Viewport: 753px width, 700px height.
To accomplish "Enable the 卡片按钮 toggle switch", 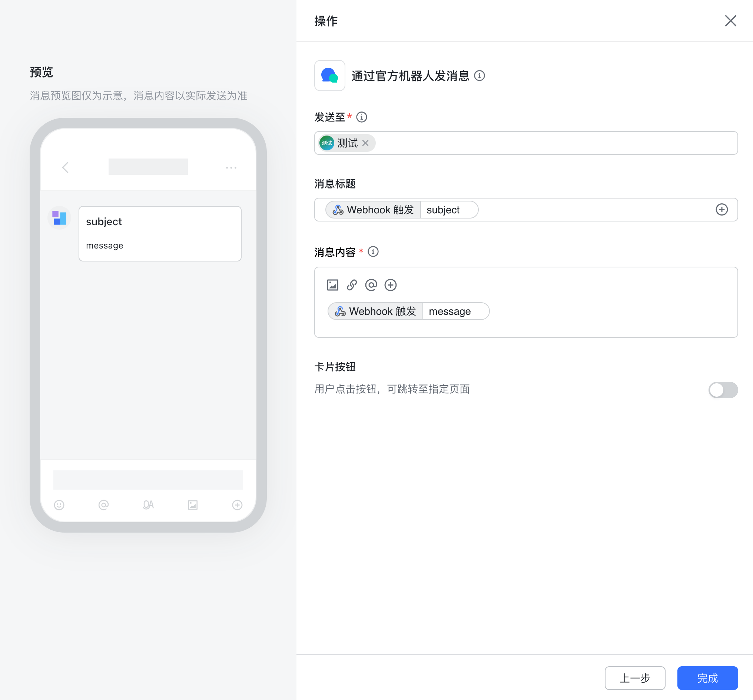I will [723, 390].
